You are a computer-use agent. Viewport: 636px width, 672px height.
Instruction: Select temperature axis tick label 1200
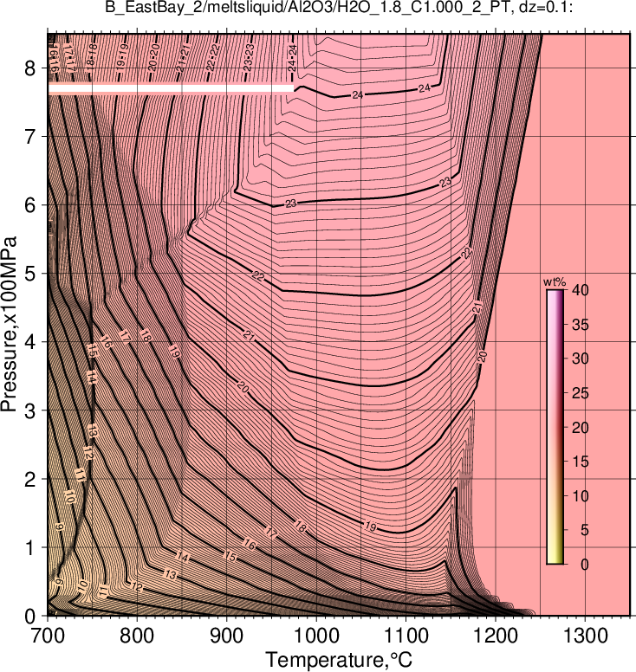pos(496,636)
